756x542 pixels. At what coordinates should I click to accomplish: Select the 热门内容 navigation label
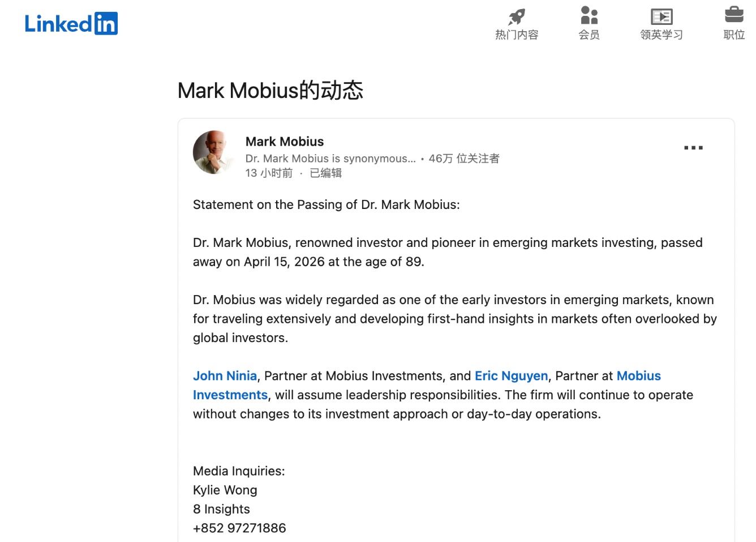[x=517, y=35]
